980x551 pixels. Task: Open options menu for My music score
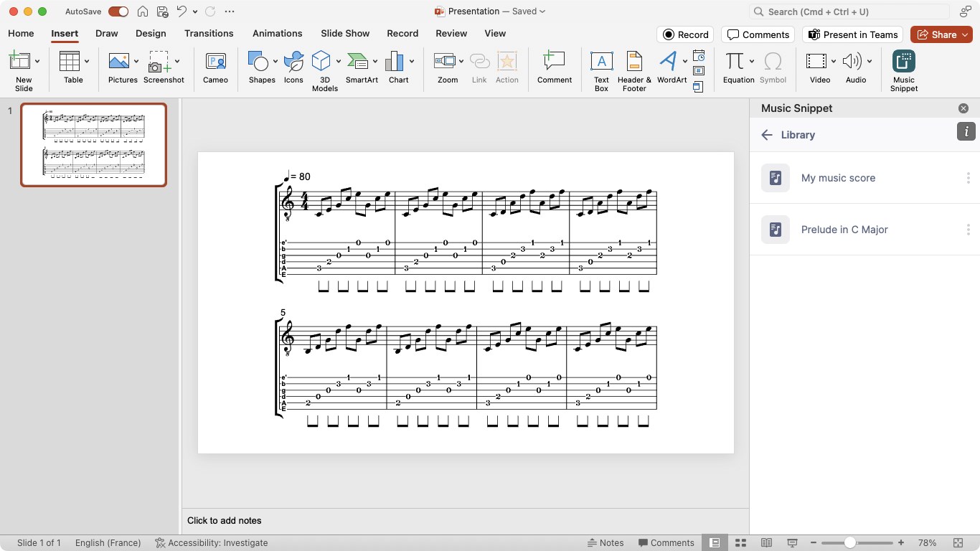click(968, 178)
